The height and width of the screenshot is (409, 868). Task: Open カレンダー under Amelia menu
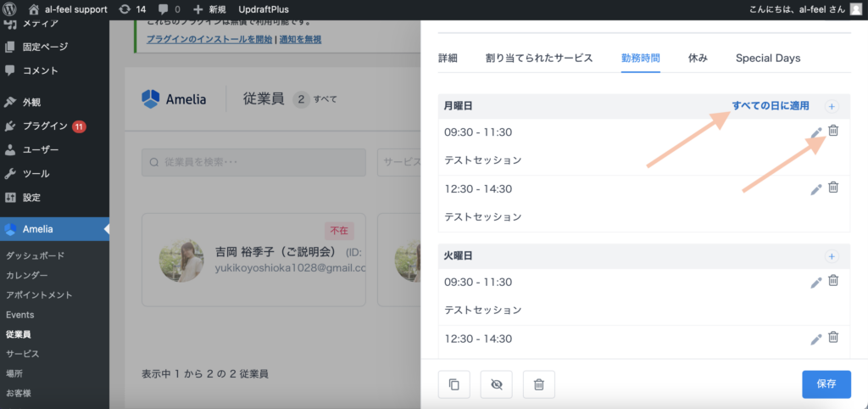tap(27, 275)
